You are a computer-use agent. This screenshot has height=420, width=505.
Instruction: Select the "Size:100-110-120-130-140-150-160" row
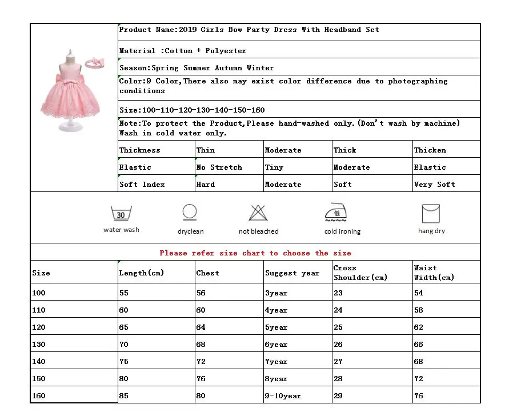[x=299, y=109]
